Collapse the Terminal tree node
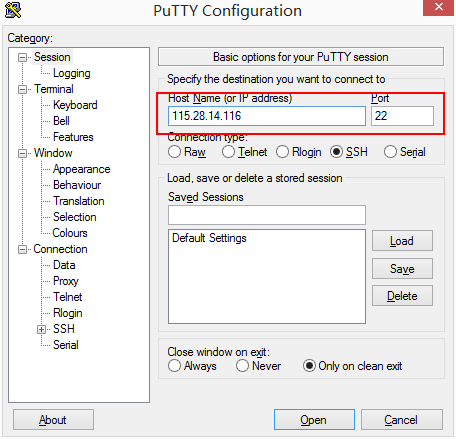Image resolution: width=456 pixels, height=439 pixels. 22,89
